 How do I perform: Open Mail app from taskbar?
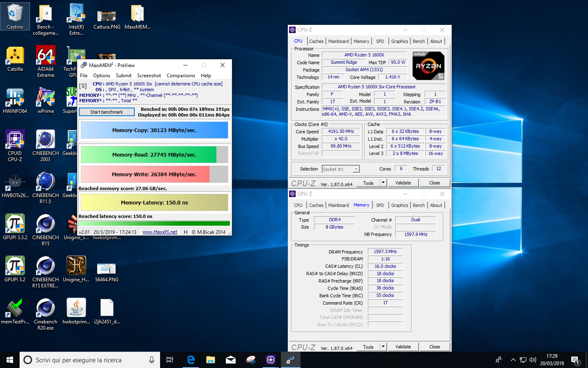[231, 360]
